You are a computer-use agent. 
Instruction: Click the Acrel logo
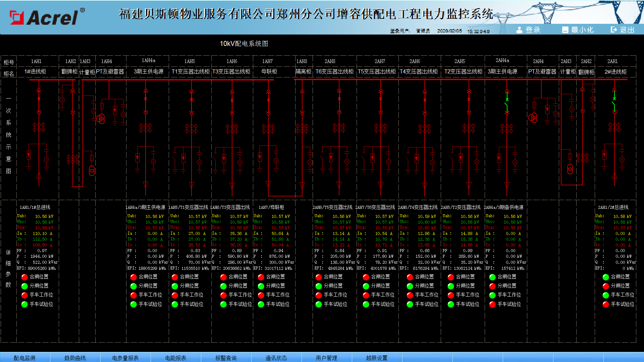[x=47, y=17]
